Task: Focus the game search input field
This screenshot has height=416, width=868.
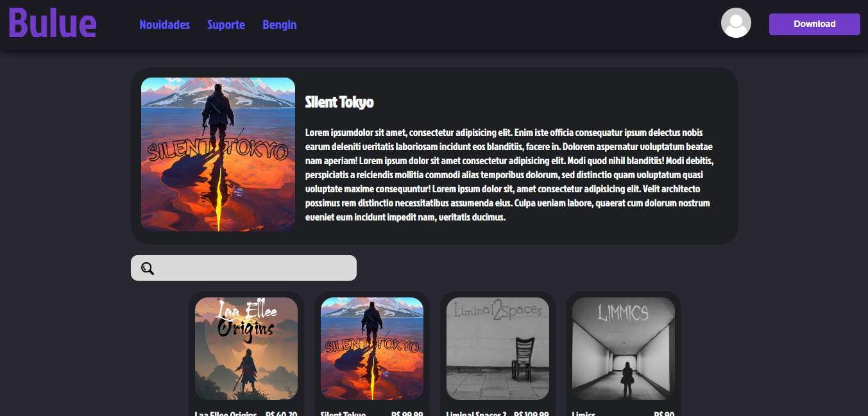Action: 244,268
